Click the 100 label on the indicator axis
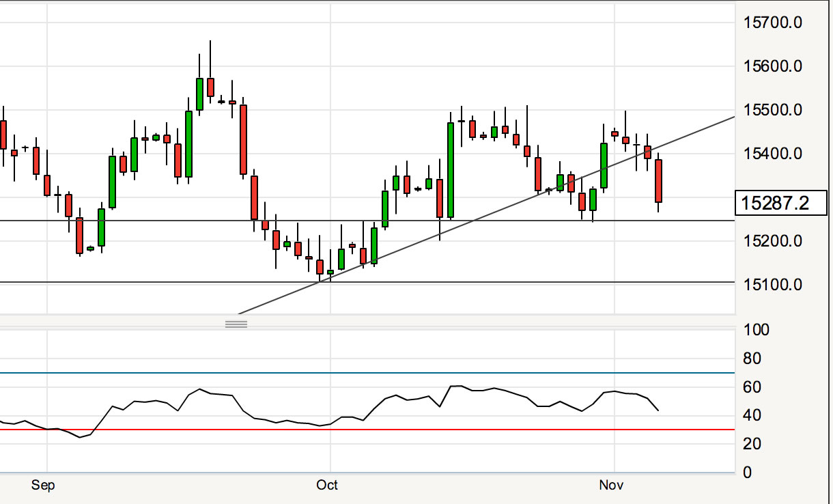Screen dimensions: 833x504 point(754,330)
